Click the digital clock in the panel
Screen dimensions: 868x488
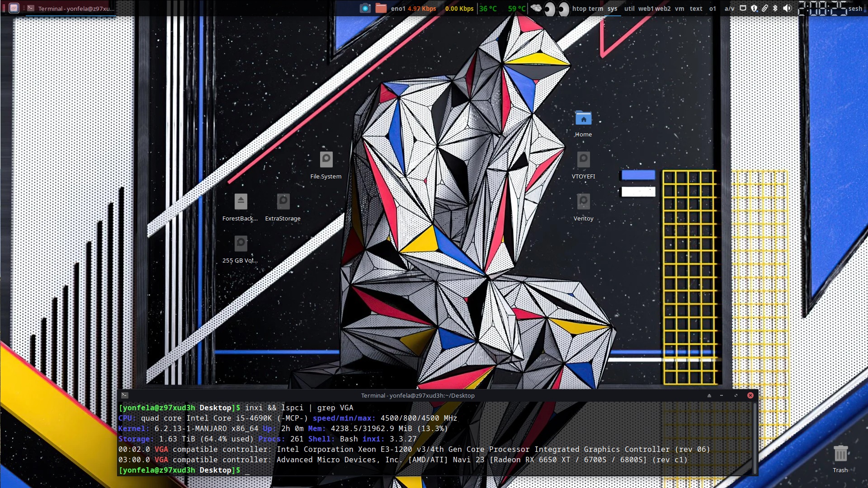822,8
